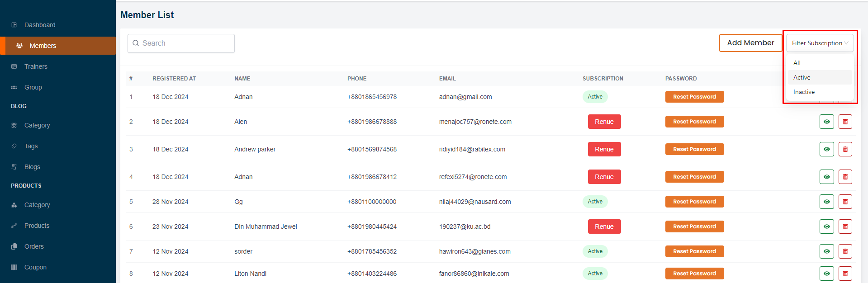Image resolution: width=868 pixels, height=283 pixels.
Task: Delete Andrew parker using trash icon
Action: coord(845,149)
